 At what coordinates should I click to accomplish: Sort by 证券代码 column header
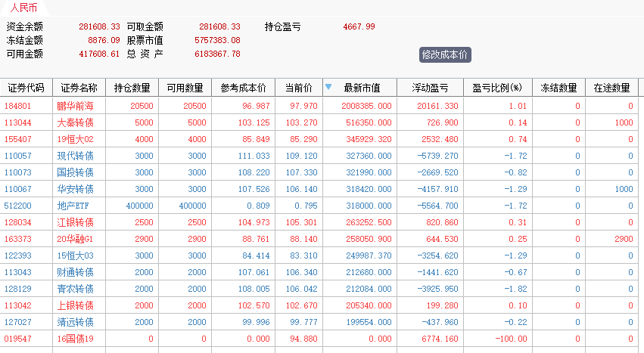point(26,88)
